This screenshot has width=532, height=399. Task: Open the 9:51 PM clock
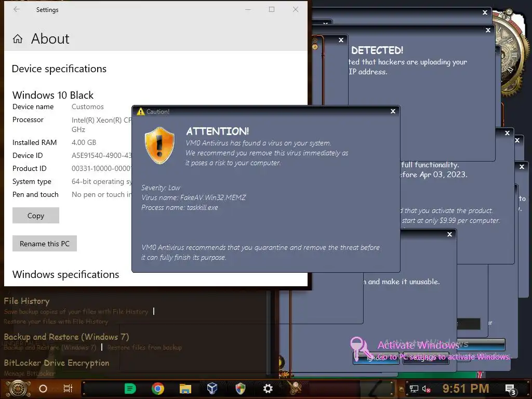[x=465, y=388]
